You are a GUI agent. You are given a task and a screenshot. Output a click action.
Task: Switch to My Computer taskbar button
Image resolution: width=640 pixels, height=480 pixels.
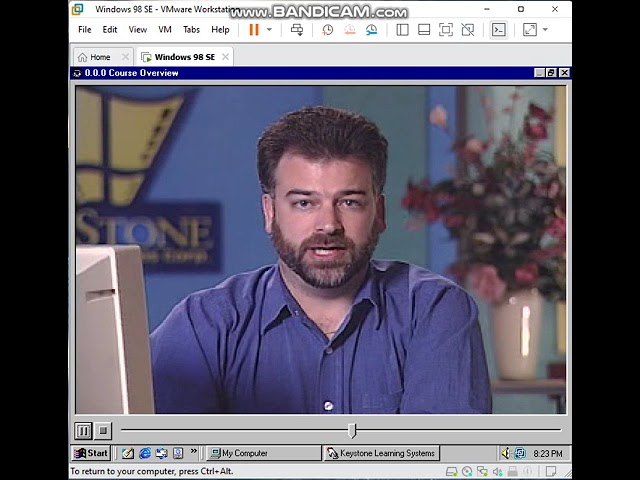[264, 453]
